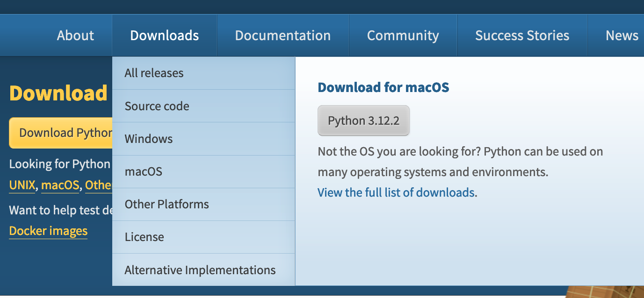Open the UNIX link under Looking for Python
644x298 pixels.
22,185
